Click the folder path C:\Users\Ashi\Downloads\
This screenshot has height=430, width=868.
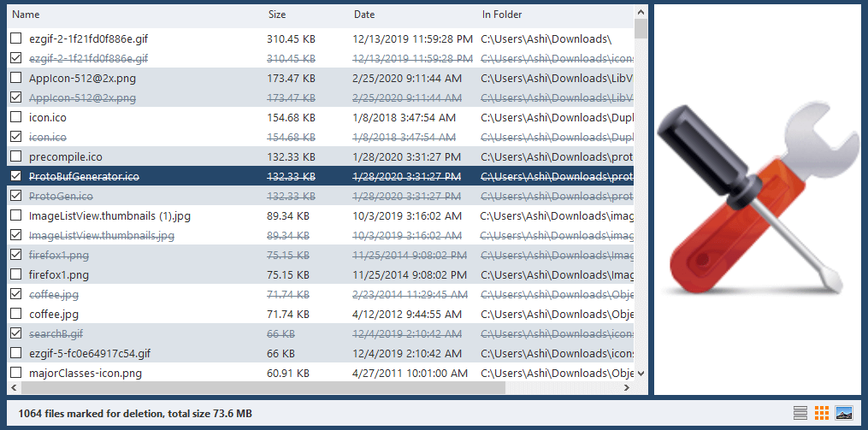pos(546,38)
